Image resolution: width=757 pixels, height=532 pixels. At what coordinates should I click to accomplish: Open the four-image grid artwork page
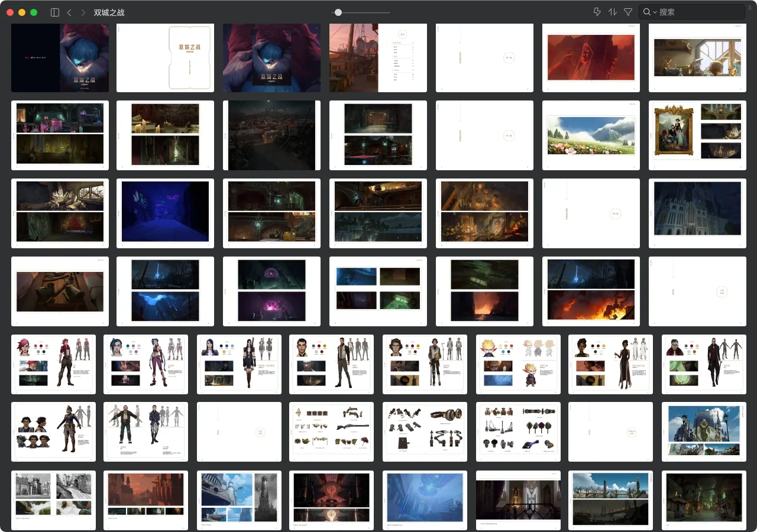[x=378, y=291]
